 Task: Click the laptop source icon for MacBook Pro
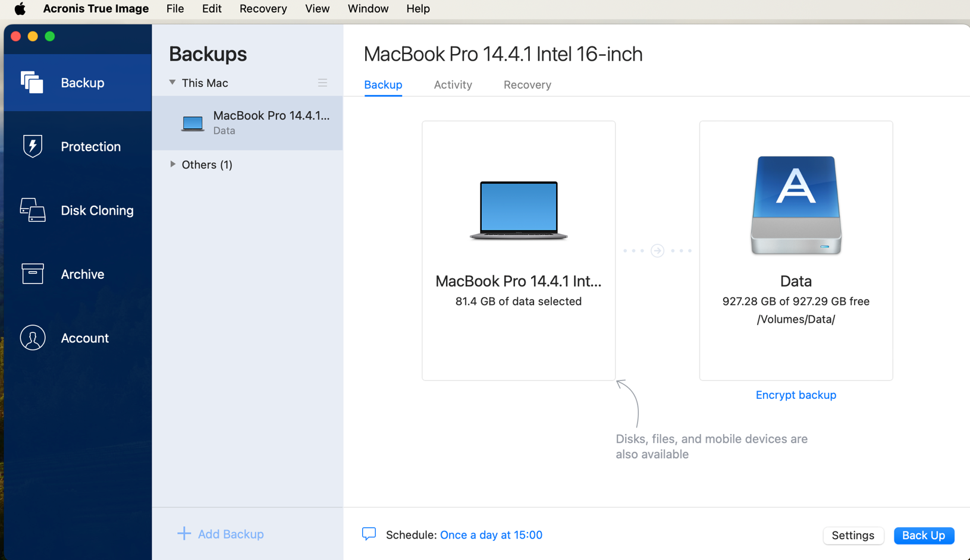pyautogui.click(x=518, y=211)
